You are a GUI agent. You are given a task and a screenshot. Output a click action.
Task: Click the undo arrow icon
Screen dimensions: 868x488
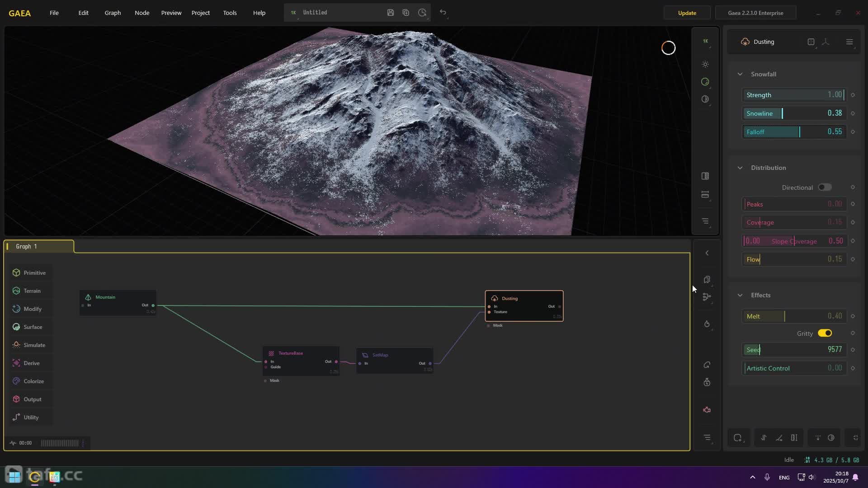tap(443, 13)
